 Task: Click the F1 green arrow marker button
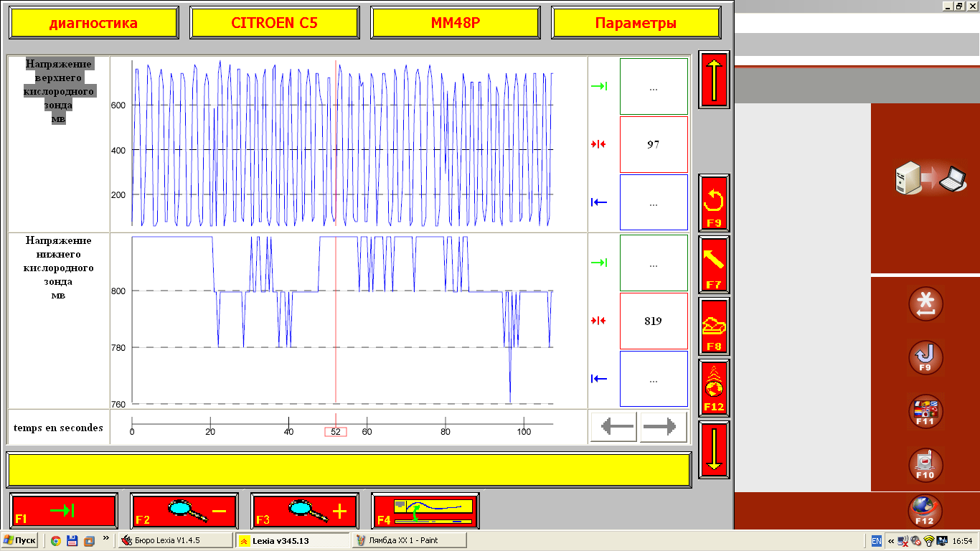pyautogui.click(x=64, y=510)
